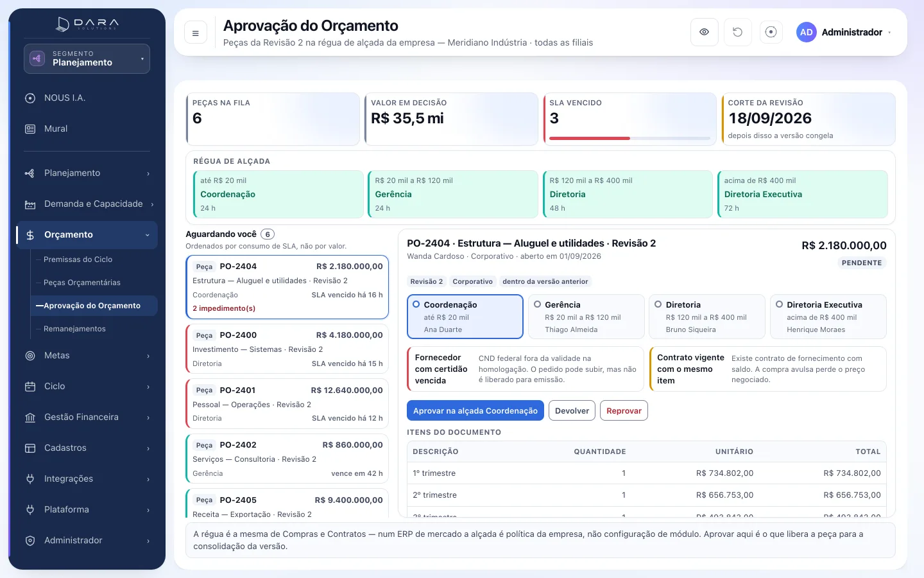Click the SLA vencido red progress bar
This screenshot has height=578, width=924.
pos(590,138)
